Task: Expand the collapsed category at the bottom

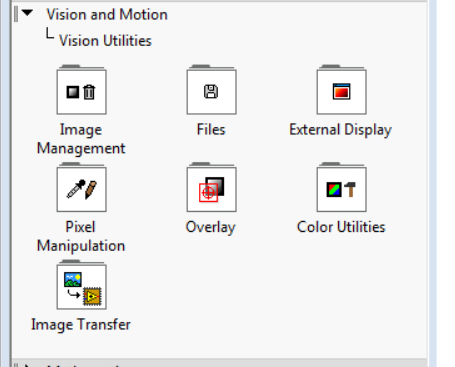Action: click(27, 365)
